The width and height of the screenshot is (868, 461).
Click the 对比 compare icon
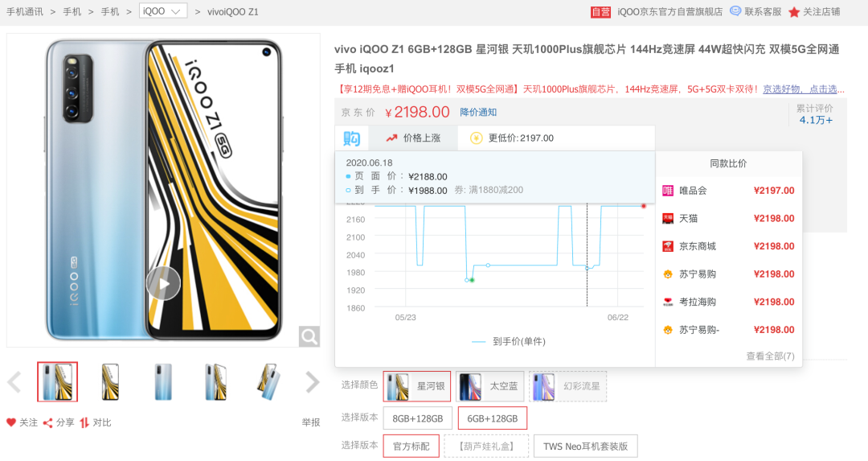click(x=84, y=422)
